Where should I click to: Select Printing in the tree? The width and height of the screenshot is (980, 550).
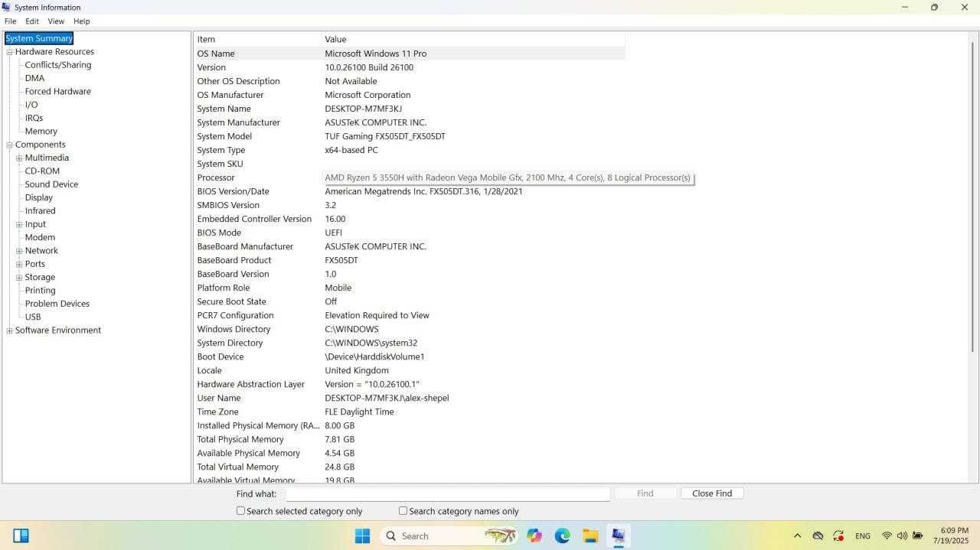point(40,291)
